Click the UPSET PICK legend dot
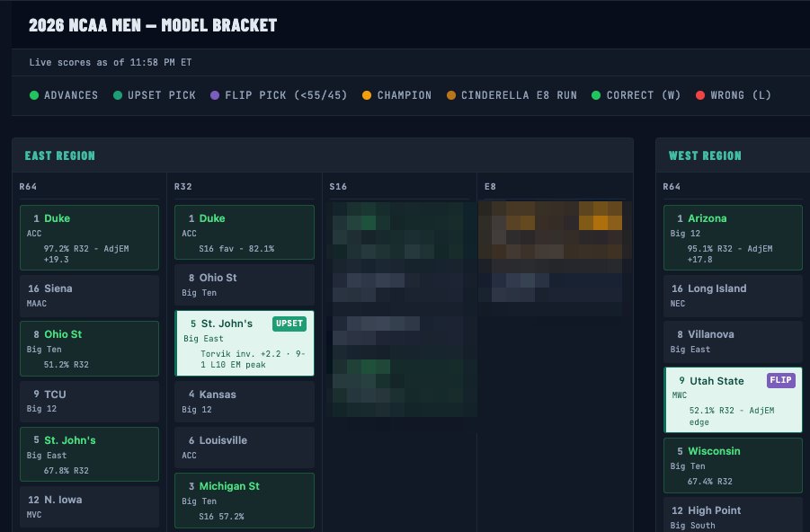 click(118, 95)
